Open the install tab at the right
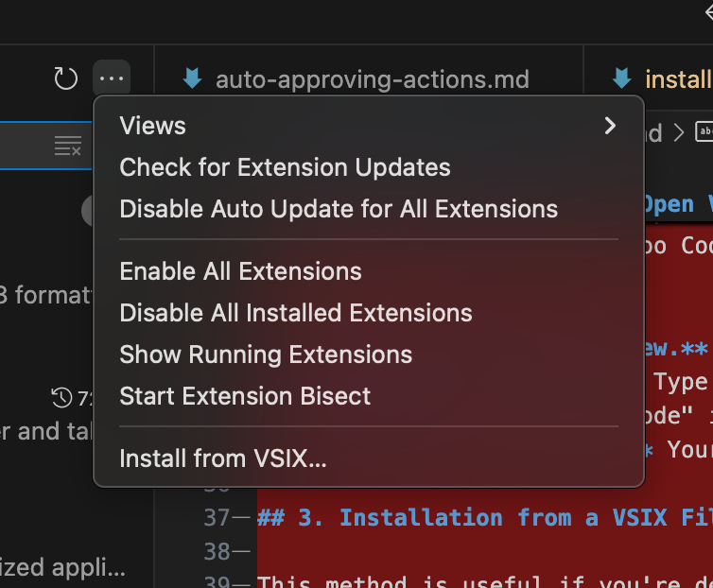The width and height of the screenshot is (713, 588). 676,79
